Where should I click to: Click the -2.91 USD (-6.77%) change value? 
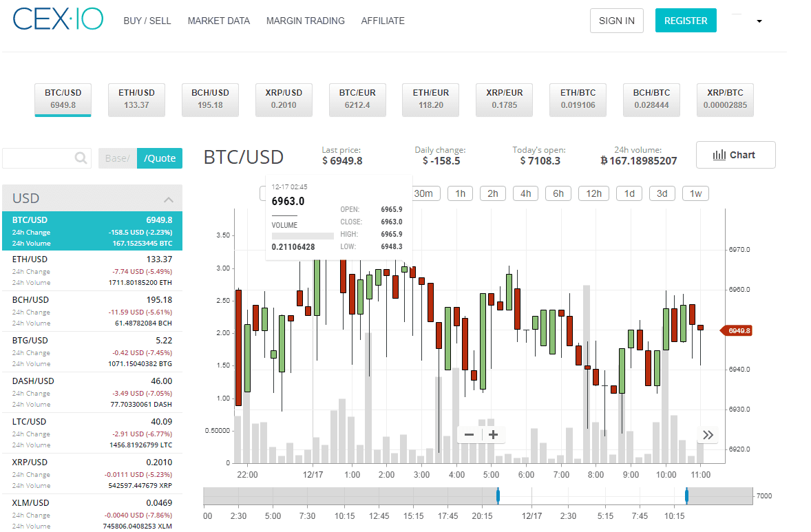pyautogui.click(x=143, y=434)
